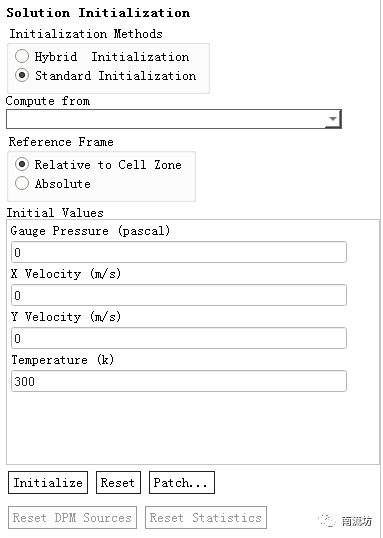Screen dimensions: 383x538
Task: Click Reset DPM Sources button
Action: click(72, 517)
